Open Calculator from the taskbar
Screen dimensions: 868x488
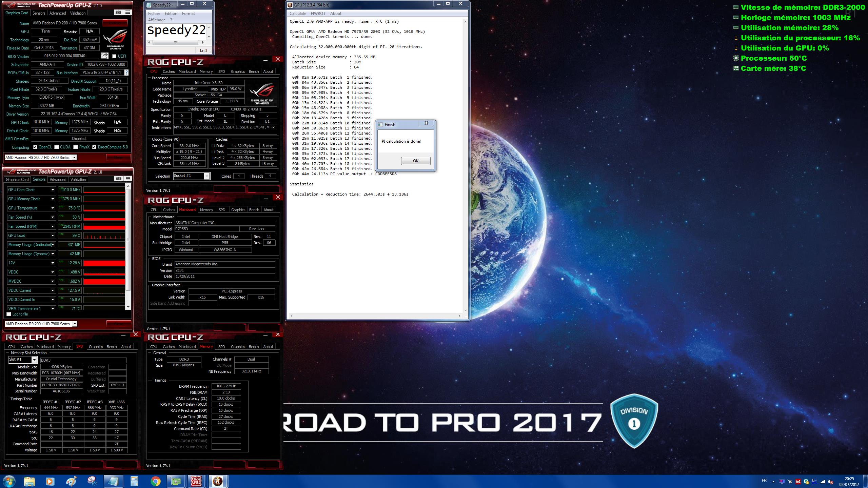(134, 481)
